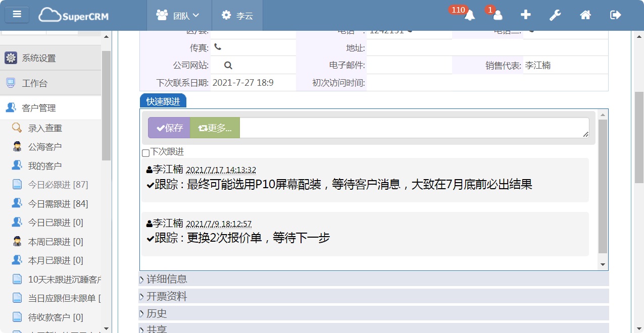
Task: Click the 更多... button
Action: (215, 128)
